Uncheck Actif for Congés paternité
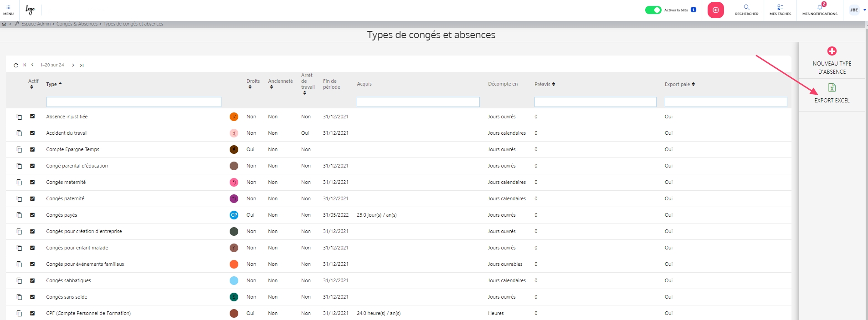Image resolution: width=868 pixels, height=320 pixels. (32, 198)
